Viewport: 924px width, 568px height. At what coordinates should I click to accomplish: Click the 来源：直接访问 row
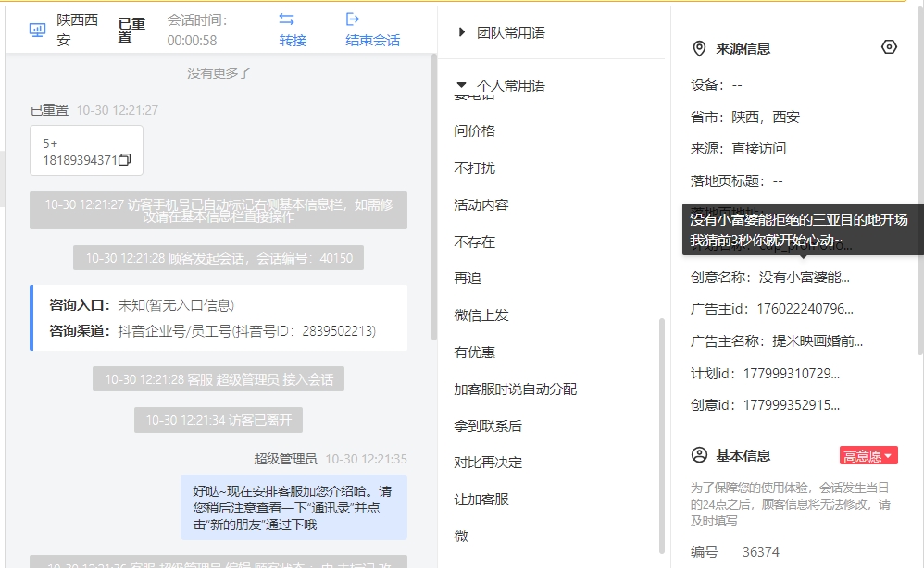pos(739,148)
